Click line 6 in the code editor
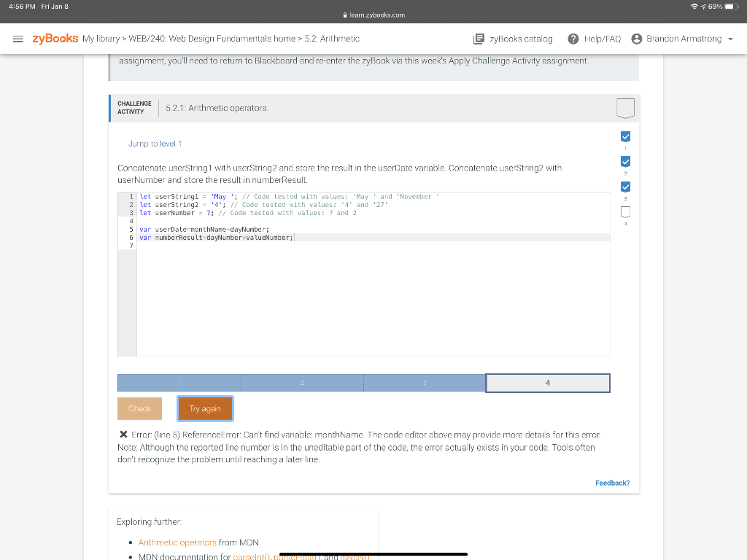Screen dimensions: 747x560 click(219, 237)
